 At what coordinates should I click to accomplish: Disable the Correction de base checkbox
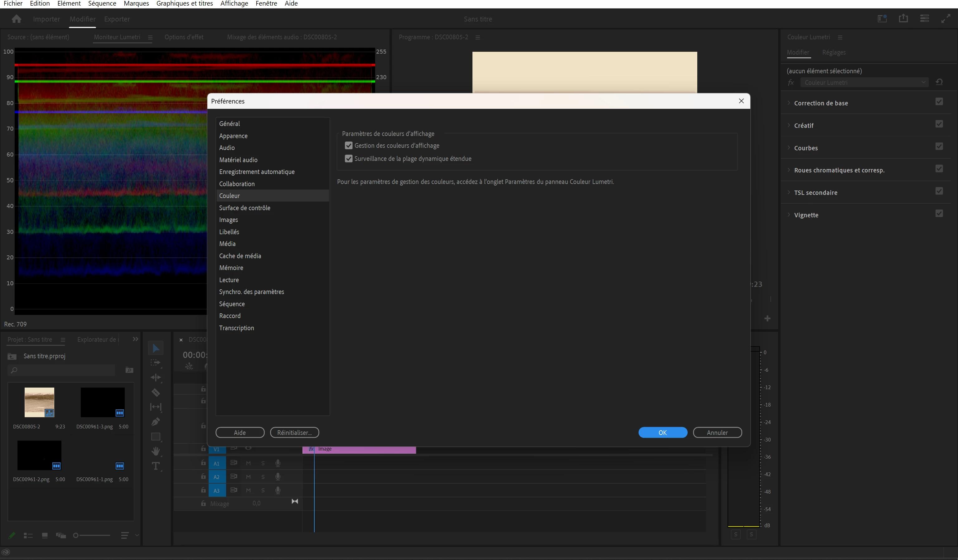(939, 102)
